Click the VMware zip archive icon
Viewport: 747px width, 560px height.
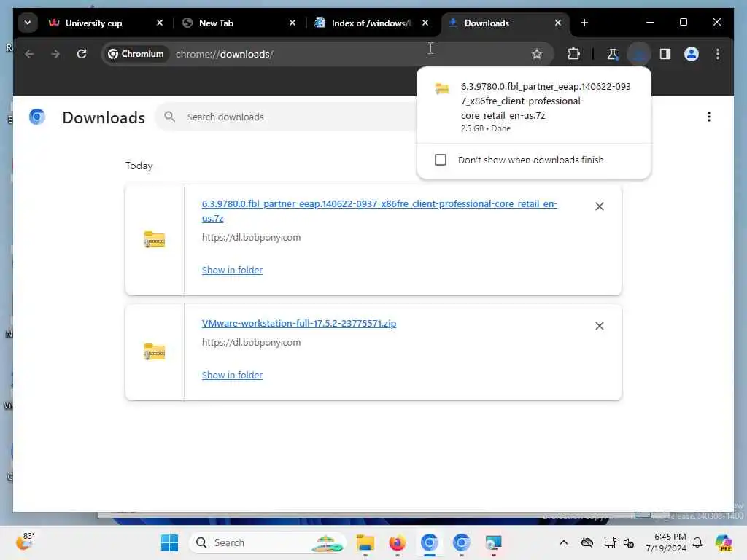pos(155,351)
